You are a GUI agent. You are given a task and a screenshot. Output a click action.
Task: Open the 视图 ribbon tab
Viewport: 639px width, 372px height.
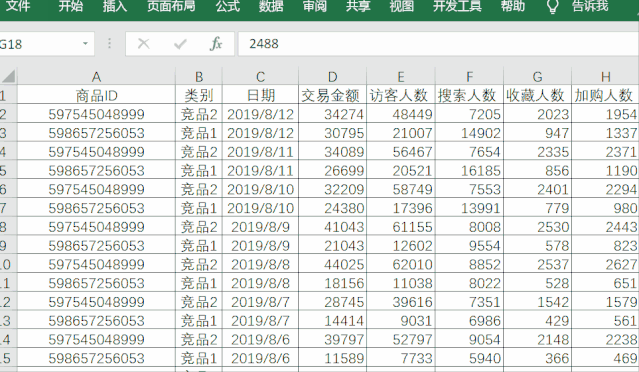[402, 6]
